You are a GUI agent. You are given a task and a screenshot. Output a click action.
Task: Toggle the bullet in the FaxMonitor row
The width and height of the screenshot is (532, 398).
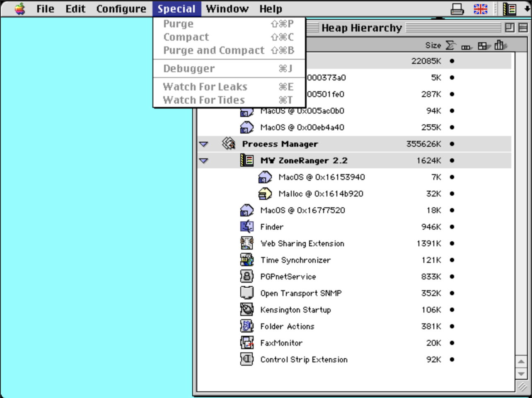[452, 343]
